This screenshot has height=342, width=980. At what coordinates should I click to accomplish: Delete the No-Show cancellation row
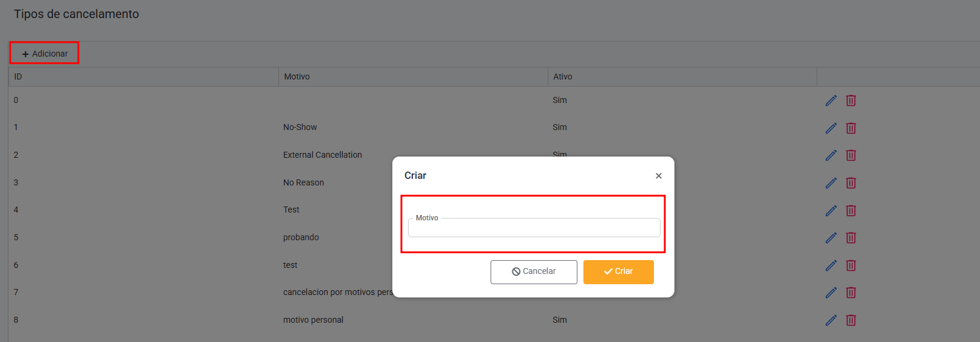(850, 128)
